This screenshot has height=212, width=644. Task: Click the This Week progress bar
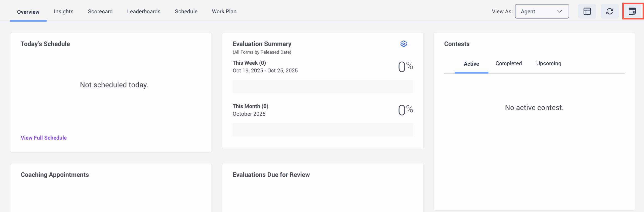pos(323,87)
